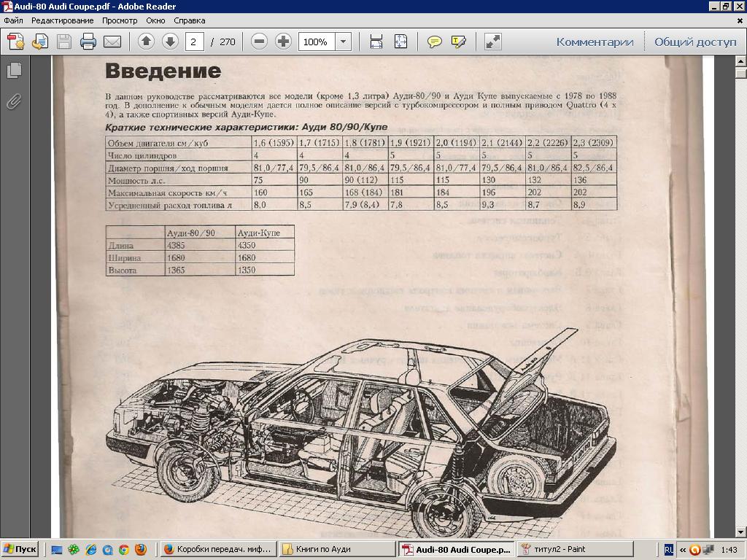Zoom out using the minus button
Image resolution: width=747 pixels, height=560 pixels.
click(x=259, y=42)
